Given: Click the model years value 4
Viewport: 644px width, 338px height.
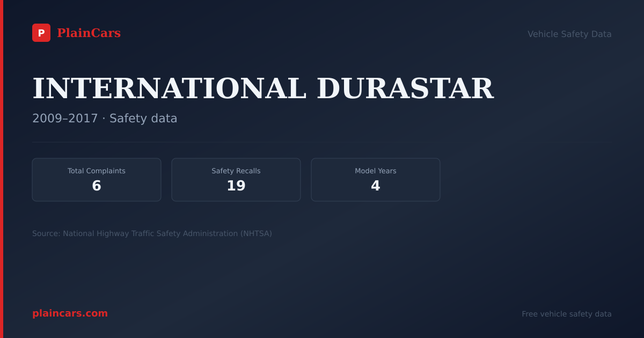Looking at the screenshot, I should pyautogui.click(x=376, y=186).
